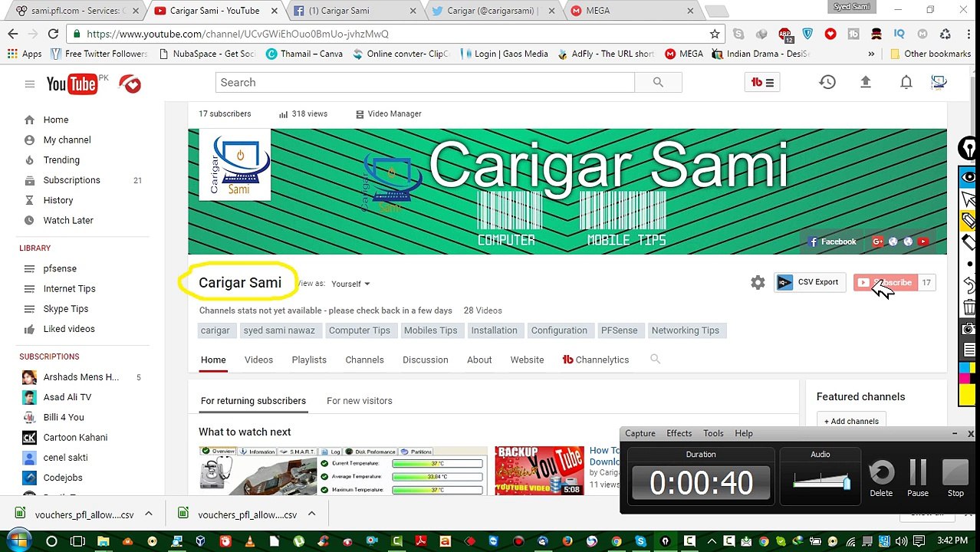
Task: Click the red Subscribe button
Action: 886,283
